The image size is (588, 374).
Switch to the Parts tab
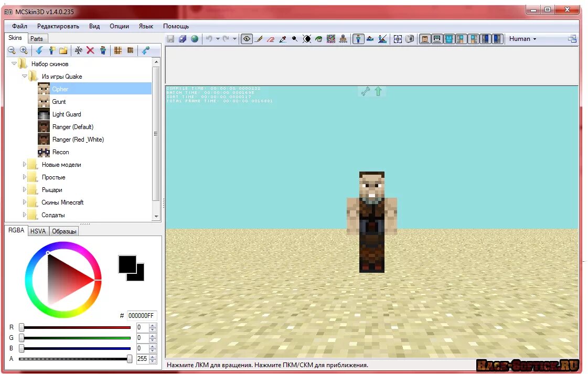click(37, 39)
